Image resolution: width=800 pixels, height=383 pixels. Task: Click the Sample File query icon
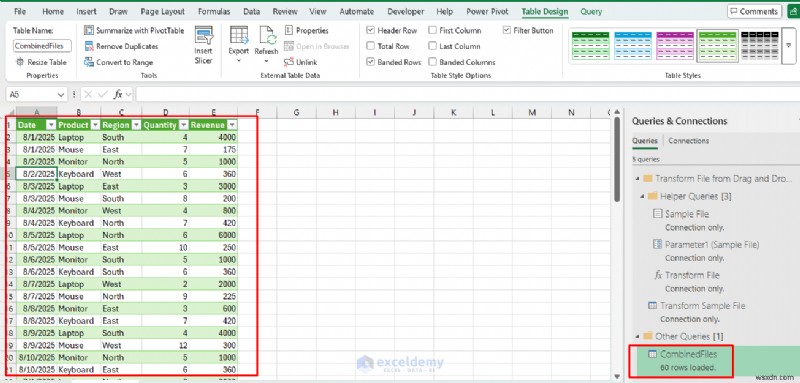pos(658,214)
